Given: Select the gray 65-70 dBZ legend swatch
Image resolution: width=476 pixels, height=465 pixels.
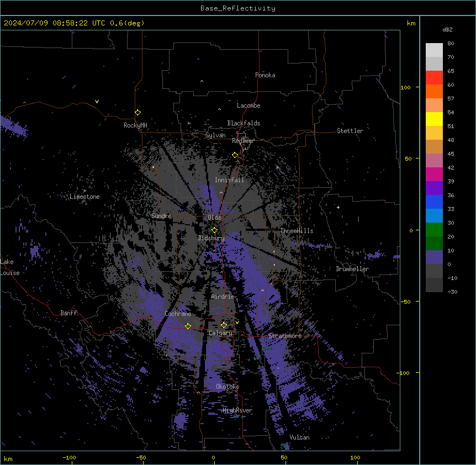Looking at the screenshot, I should (x=434, y=64).
